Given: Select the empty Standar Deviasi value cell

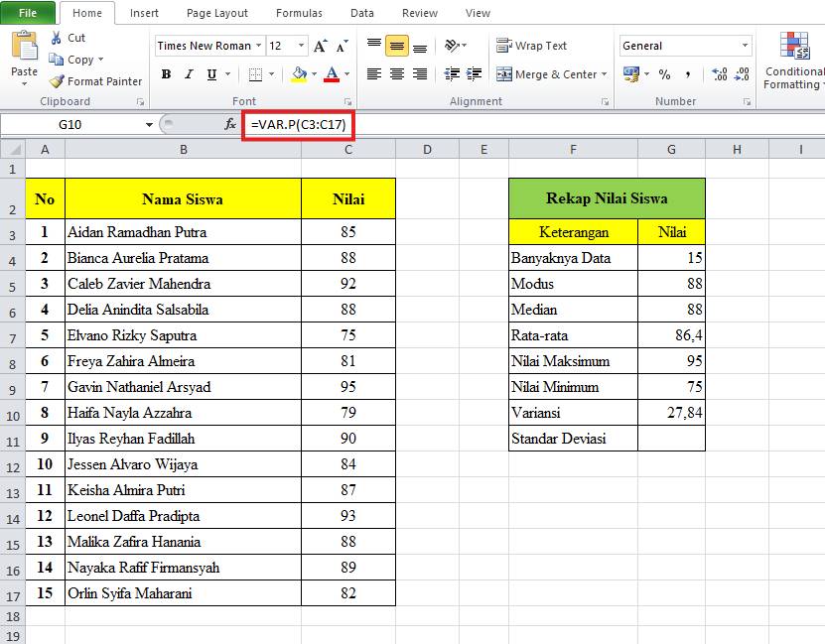Looking at the screenshot, I should tap(671, 439).
